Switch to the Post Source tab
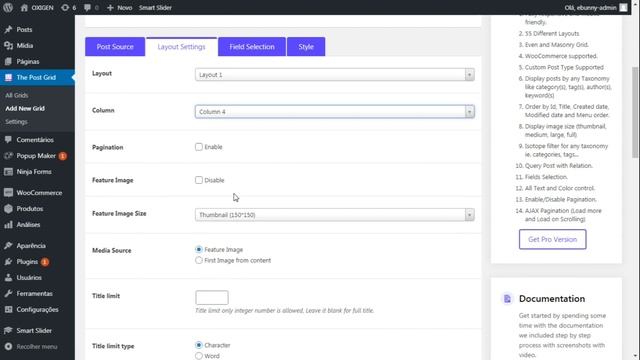 115,47
